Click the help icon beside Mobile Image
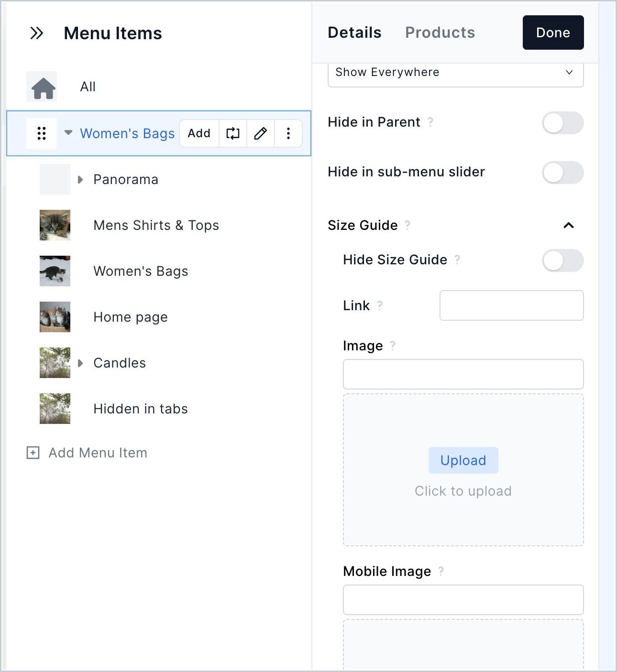 pyautogui.click(x=441, y=571)
